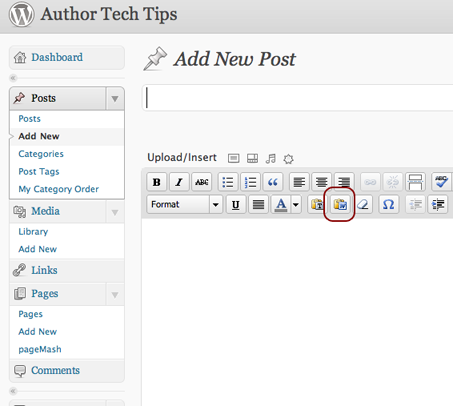The image size is (453, 406).
Task: Open My Category Order link
Action: [59, 189]
